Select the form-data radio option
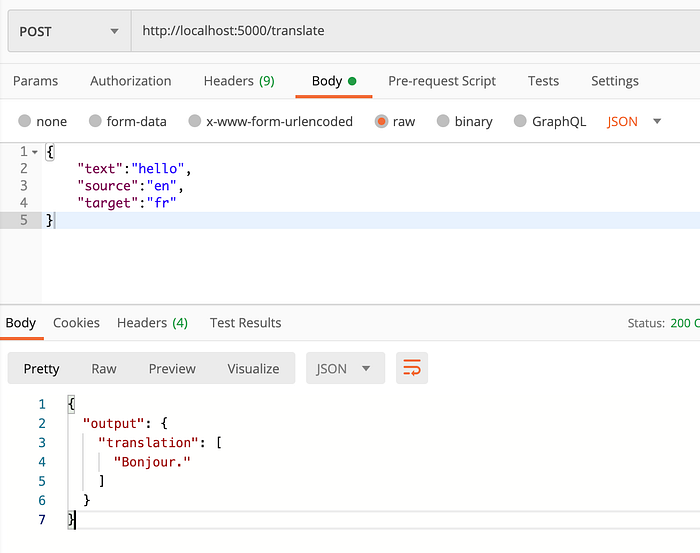The height and width of the screenshot is (553, 700). point(95,121)
